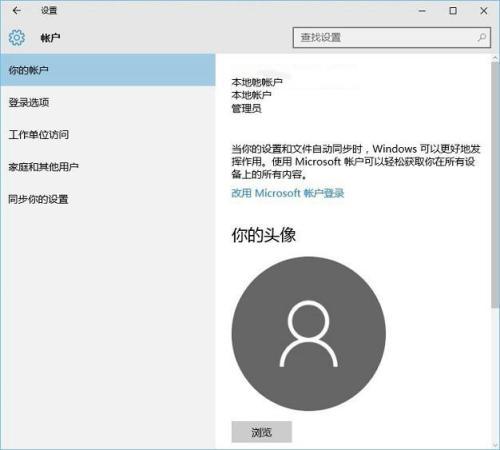Click the default user avatar picture
Image resolution: width=500 pixels, height=450 pixels.
coord(309,333)
